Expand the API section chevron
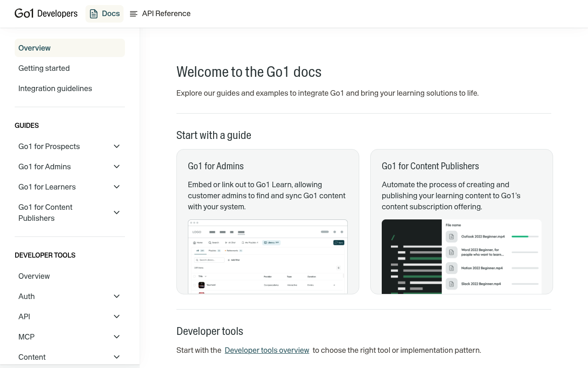Image resolution: width=588 pixels, height=368 pixels. click(x=117, y=316)
